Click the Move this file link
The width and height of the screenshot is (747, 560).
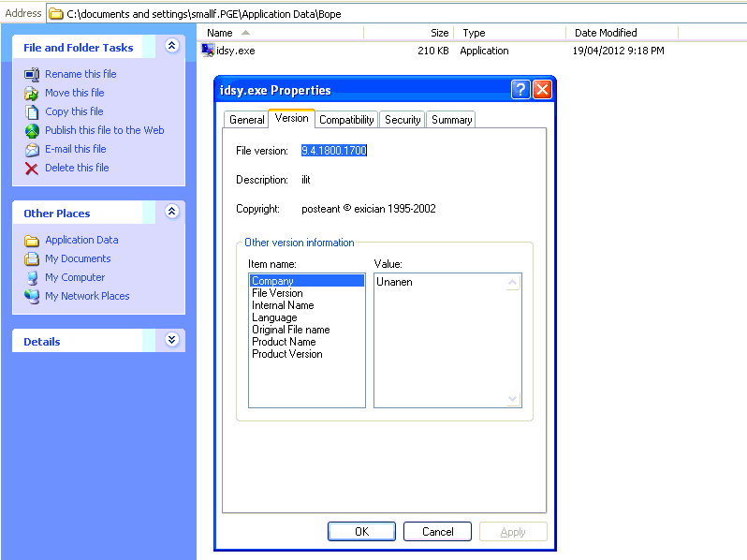click(x=74, y=93)
